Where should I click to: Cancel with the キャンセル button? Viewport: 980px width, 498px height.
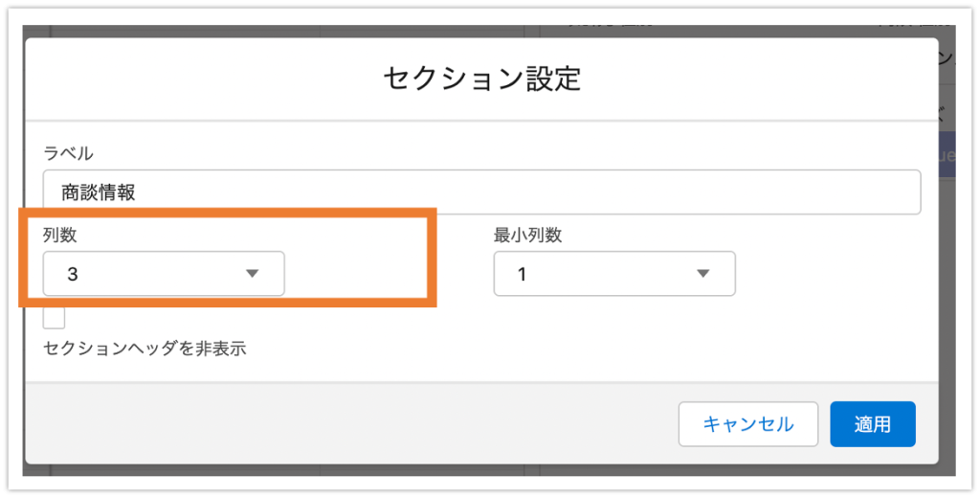(x=748, y=424)
